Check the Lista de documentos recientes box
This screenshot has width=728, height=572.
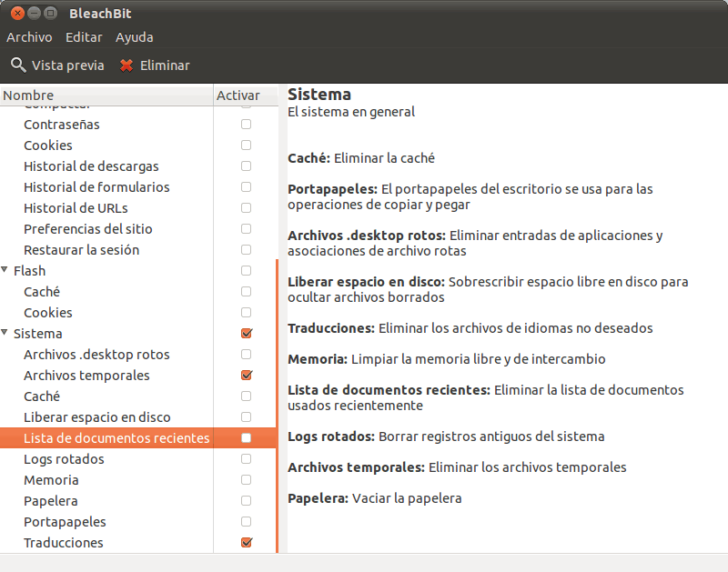(x=246, y=438)
